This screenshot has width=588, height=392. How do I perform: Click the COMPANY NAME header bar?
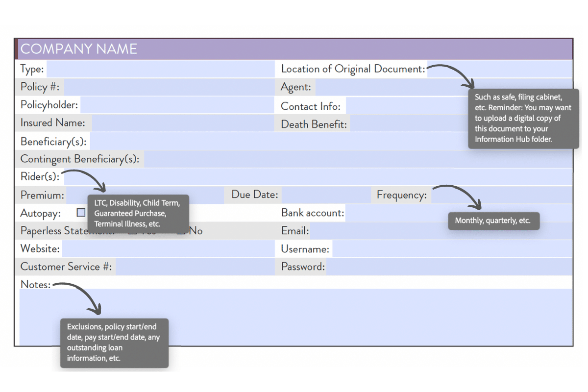coord(294,49)
